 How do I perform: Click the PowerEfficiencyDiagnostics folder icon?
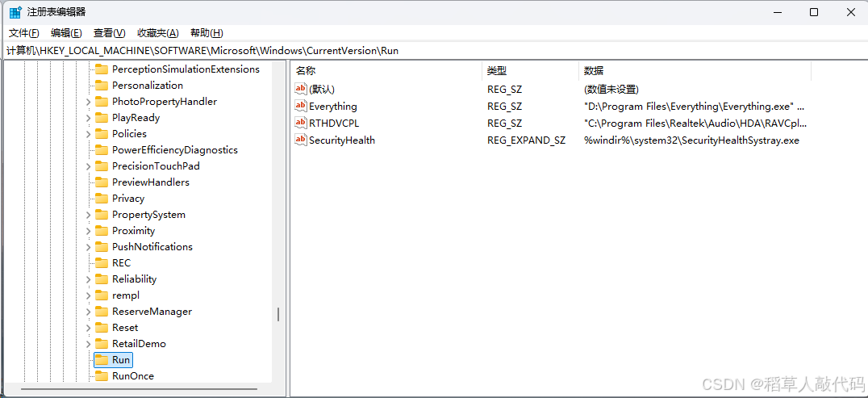pos(102,149)
